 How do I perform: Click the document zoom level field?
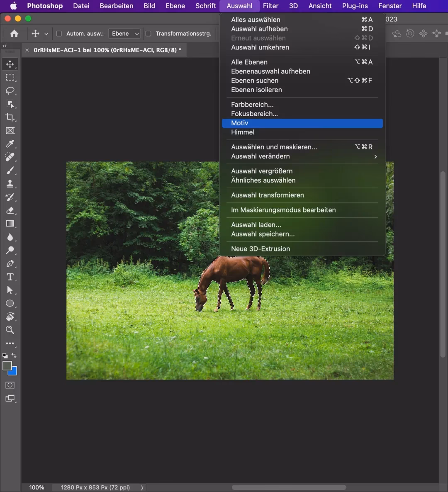click(x=37, y=487)
